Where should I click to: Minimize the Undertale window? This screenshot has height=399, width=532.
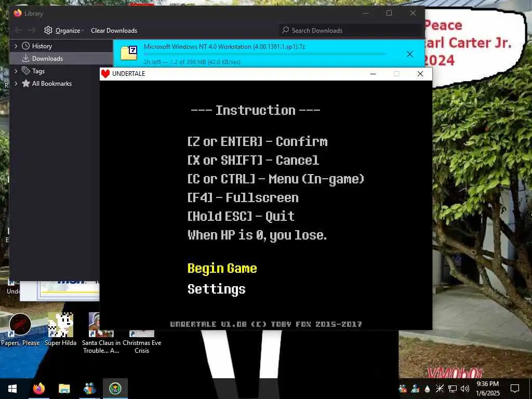pyautogui.click(x=373, y=74)
